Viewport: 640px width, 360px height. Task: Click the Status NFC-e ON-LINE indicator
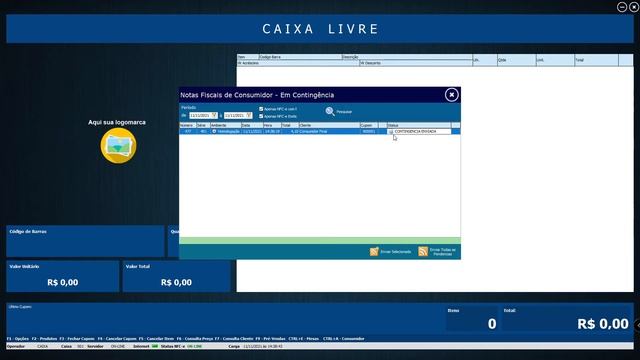pos(181,346)
